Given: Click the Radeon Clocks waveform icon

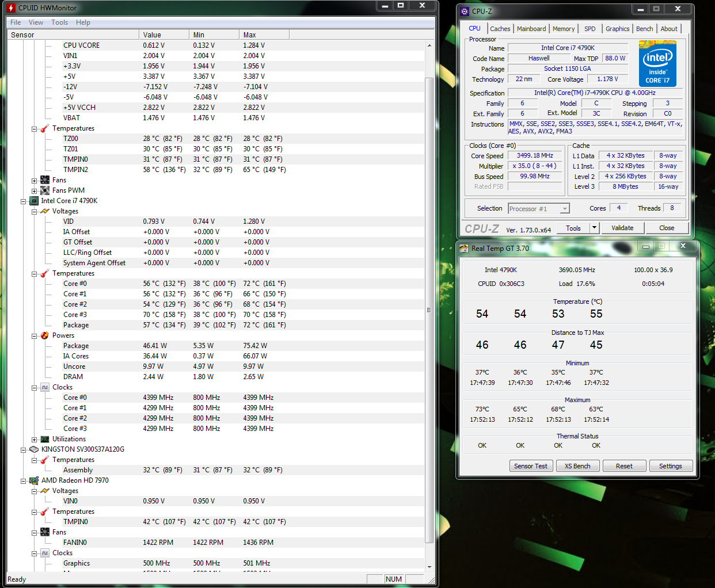Looking at the screenshot, I should (45, 553).
